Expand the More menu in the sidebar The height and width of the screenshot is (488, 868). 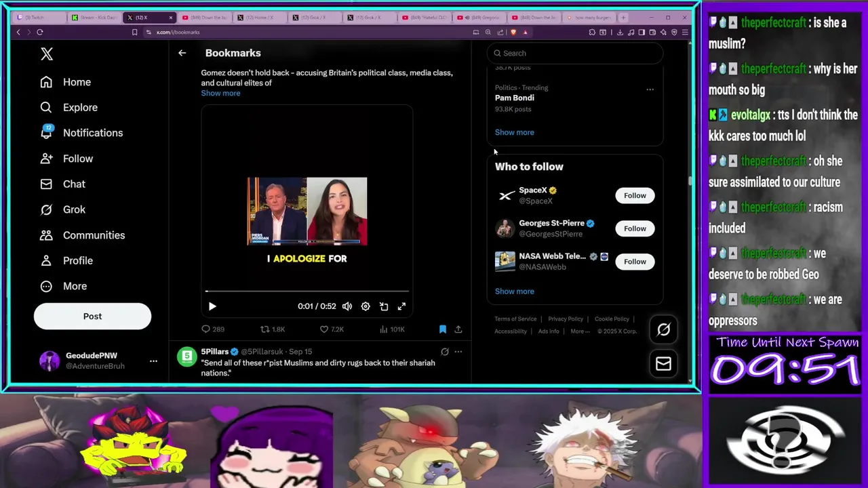[63, 286]
